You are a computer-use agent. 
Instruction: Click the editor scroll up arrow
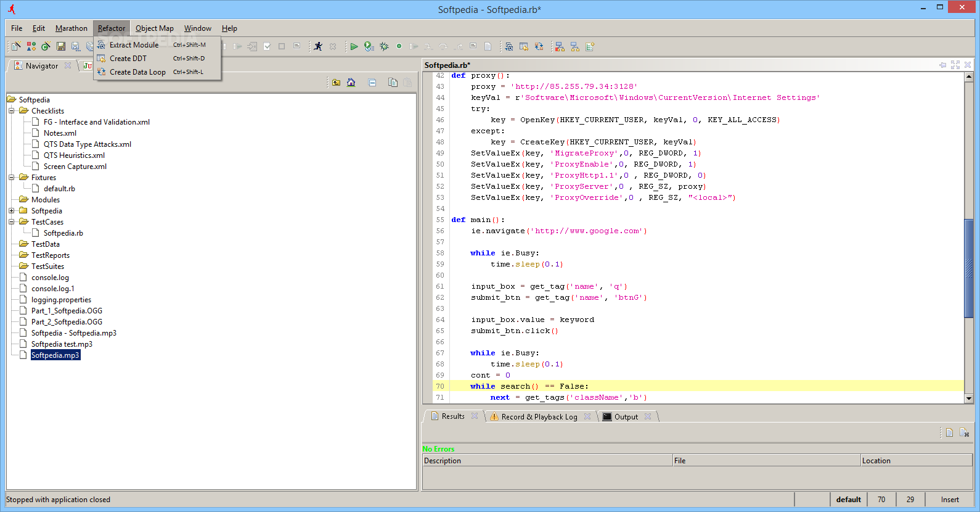[x=969, y=77]
